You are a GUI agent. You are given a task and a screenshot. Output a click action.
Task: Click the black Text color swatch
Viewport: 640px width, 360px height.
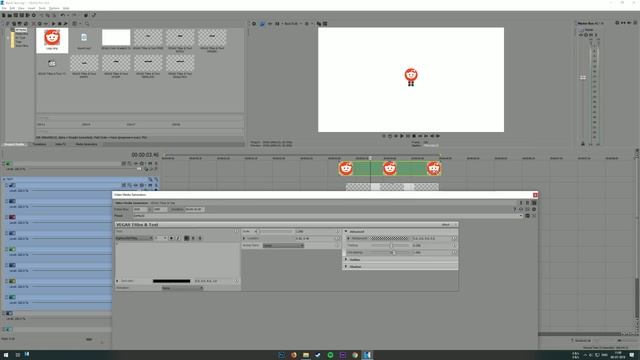click(x=171, y=281)
